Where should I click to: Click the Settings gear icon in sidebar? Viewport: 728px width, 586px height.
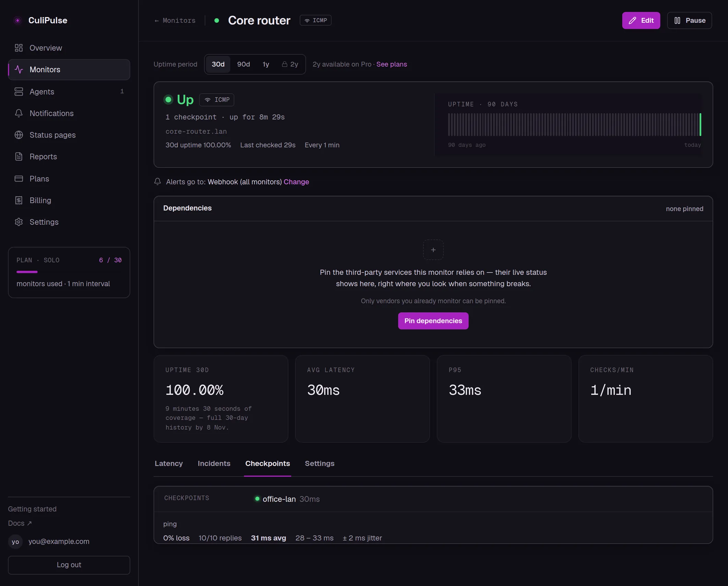coord(19,222)
